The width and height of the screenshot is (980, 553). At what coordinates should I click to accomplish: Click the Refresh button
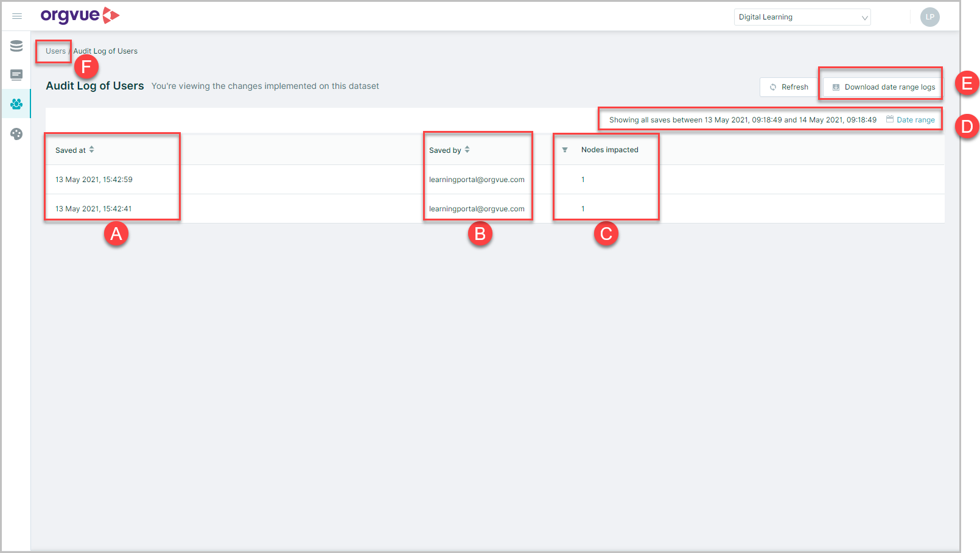tap(789, 87)
